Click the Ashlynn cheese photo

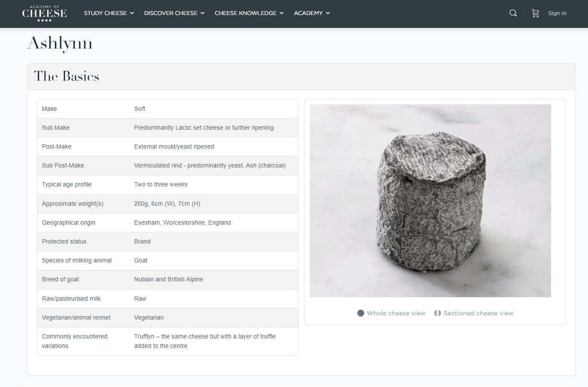pyautogui.click(x=430, y=201)
